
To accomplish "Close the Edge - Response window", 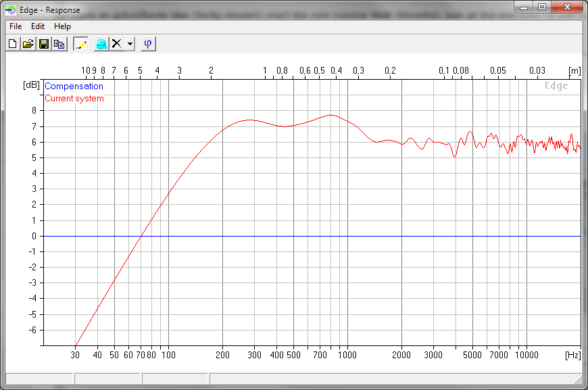I will (x=567, y=7).
